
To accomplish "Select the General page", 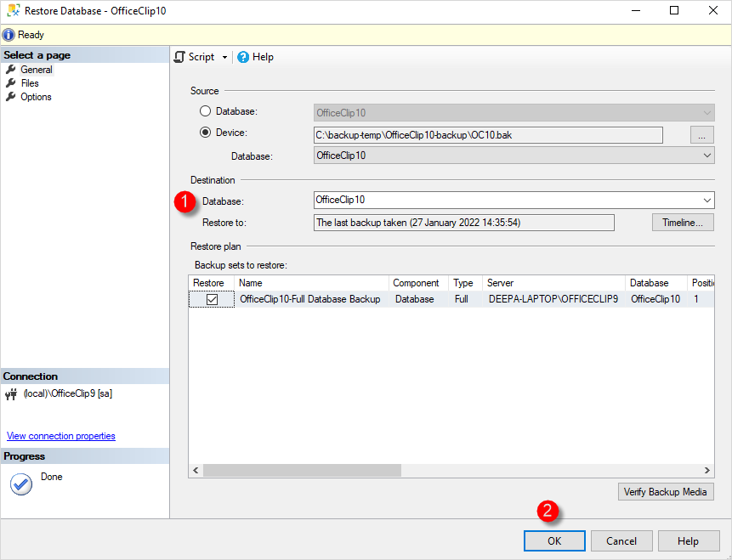I will click(36, 70).
